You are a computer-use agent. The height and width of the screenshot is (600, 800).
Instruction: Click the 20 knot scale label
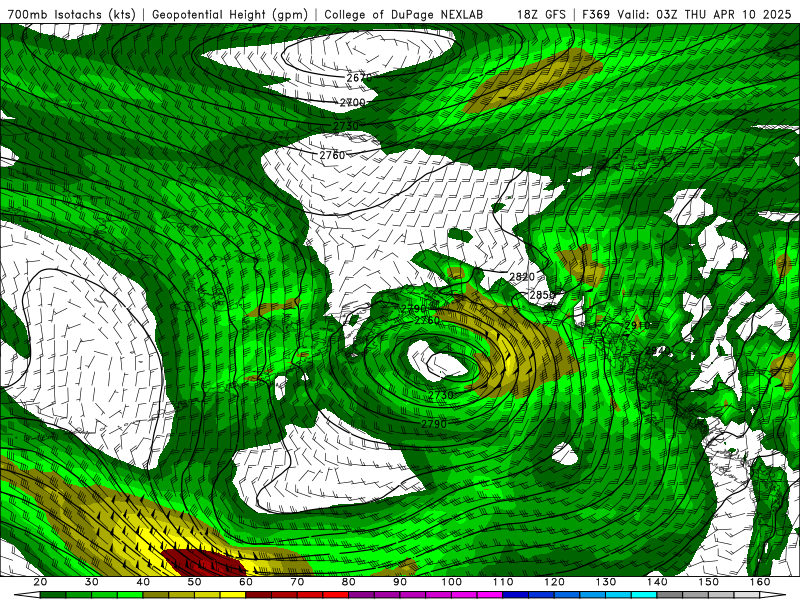40,582
